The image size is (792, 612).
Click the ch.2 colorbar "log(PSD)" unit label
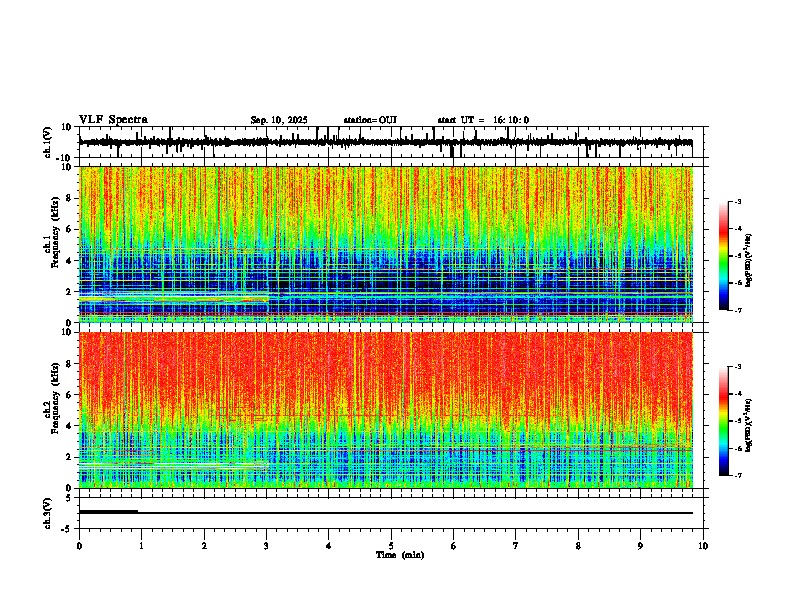pos(749,425)
